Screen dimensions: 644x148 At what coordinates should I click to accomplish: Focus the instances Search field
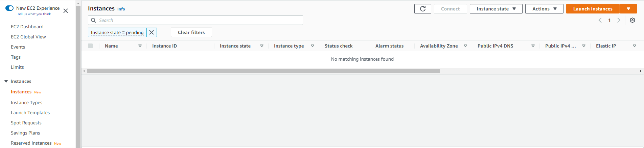[195, 20]
